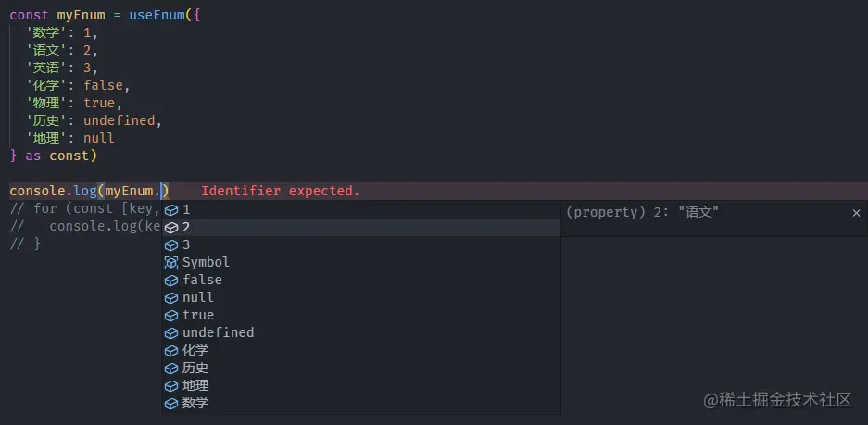The height and width of the screenshot is (425, 868).
Task: Click the property icon beside suggestion 1
Action: [171, 210]
